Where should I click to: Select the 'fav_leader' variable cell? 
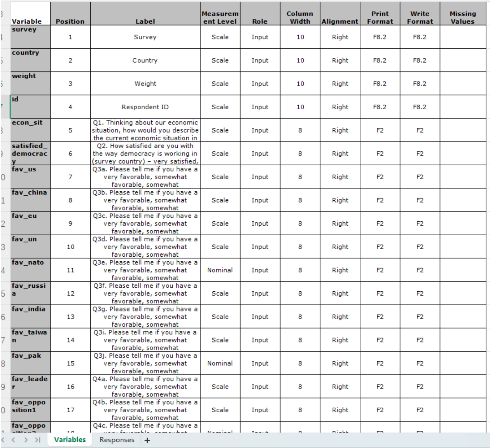[x=30, y=387]
